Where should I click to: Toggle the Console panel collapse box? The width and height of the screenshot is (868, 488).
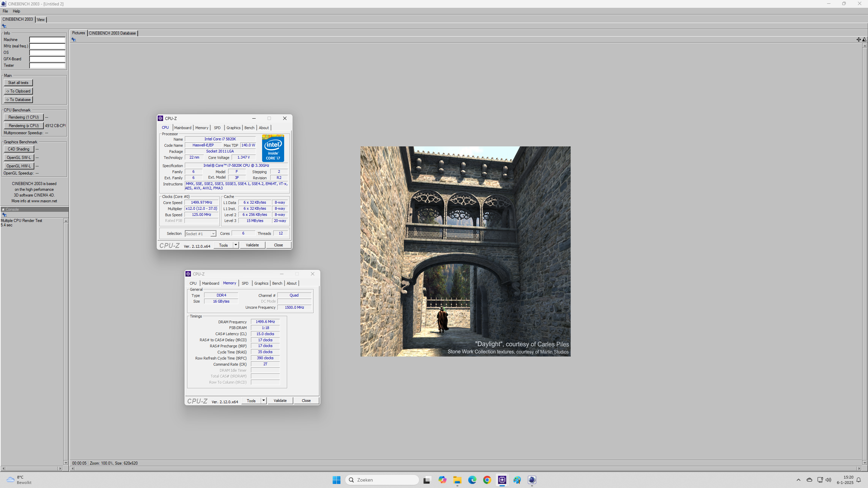pyautogui.click(x=3, y=209)
